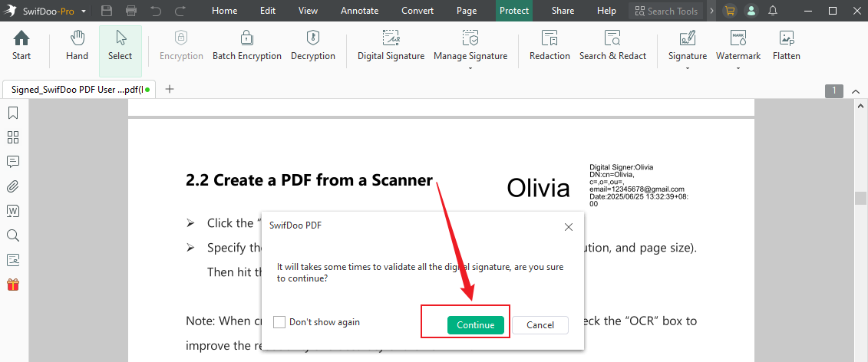The width and height of the screenshot is (868, 362).
Task: Open the Bookmarks sidebar panel
Action: [x=13, y=113]
